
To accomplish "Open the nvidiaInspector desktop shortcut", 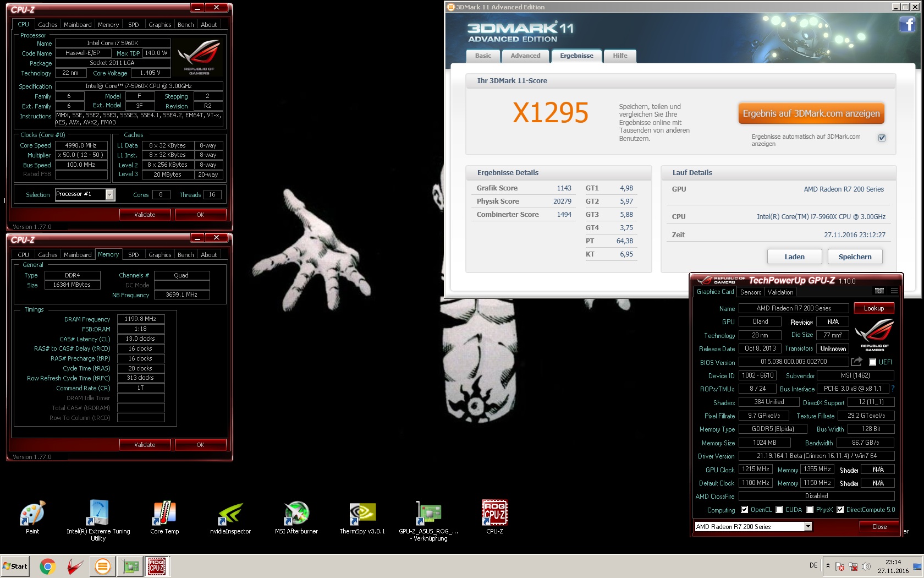I will tap(230, 513).
